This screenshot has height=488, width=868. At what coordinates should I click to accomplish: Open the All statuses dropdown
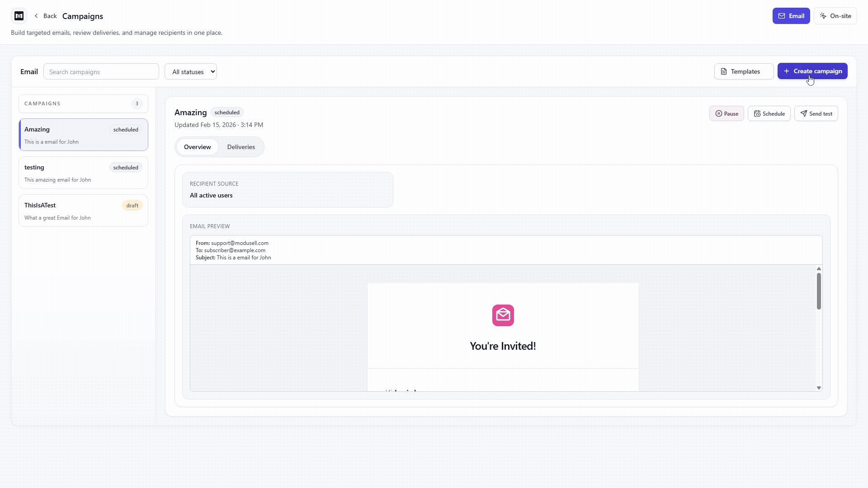190,72
